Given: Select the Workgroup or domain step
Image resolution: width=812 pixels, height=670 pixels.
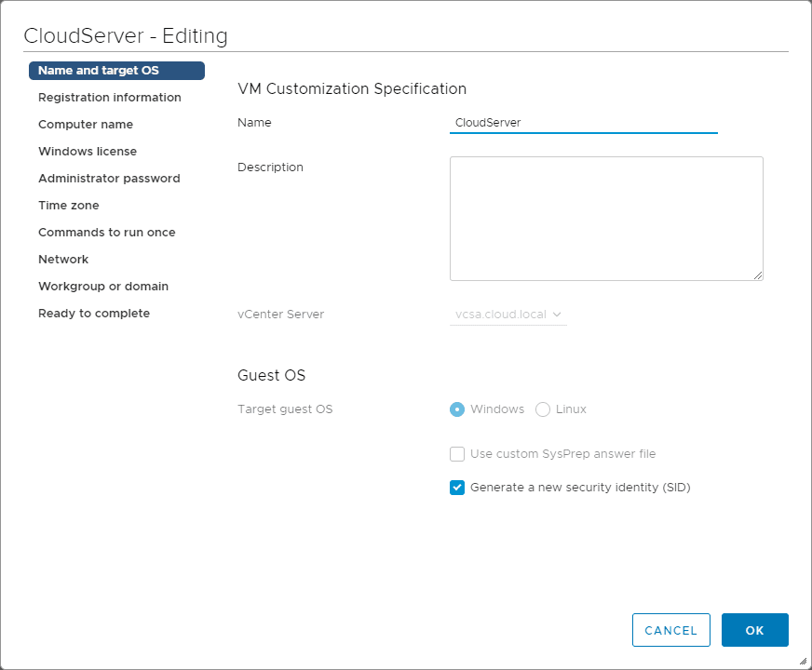Looking at the screenshot, I should point(103,287).
